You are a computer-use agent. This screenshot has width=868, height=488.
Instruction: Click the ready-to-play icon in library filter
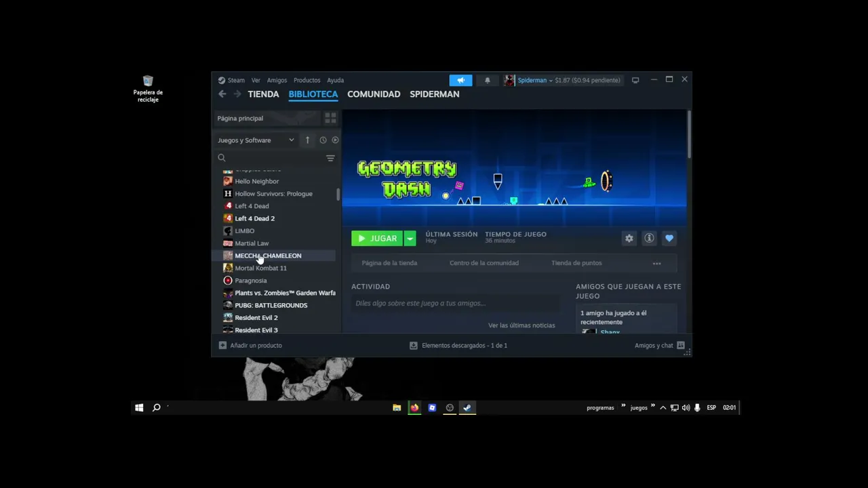[x=335, y=140]
